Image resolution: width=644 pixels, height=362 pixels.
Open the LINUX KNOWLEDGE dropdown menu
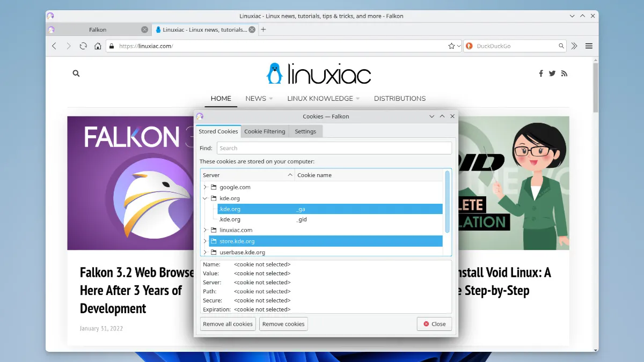pyautogui.click(x=324, y=99)
